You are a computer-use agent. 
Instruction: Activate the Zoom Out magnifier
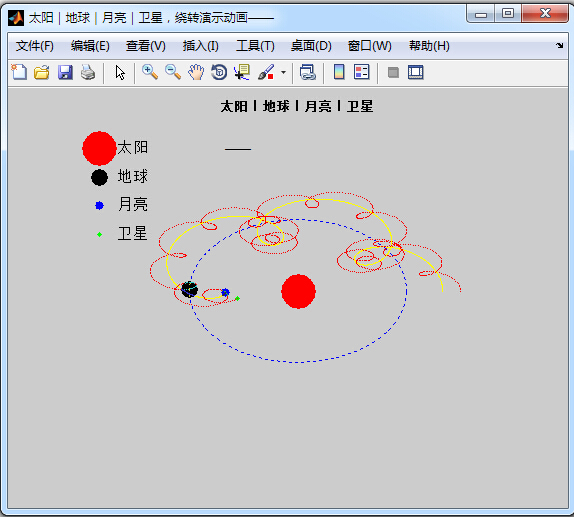[x=173, y=72]
